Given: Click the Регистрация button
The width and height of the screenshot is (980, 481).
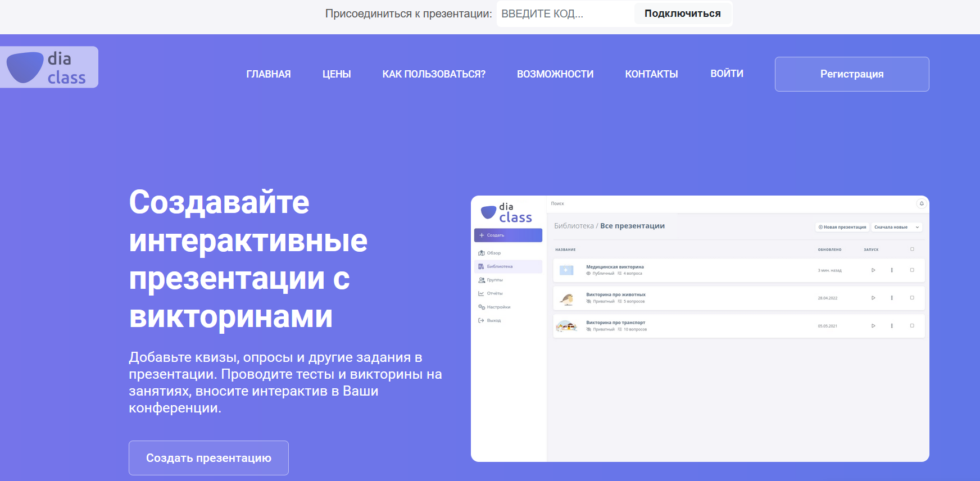Looking at the screenshot, I should 851,74.
